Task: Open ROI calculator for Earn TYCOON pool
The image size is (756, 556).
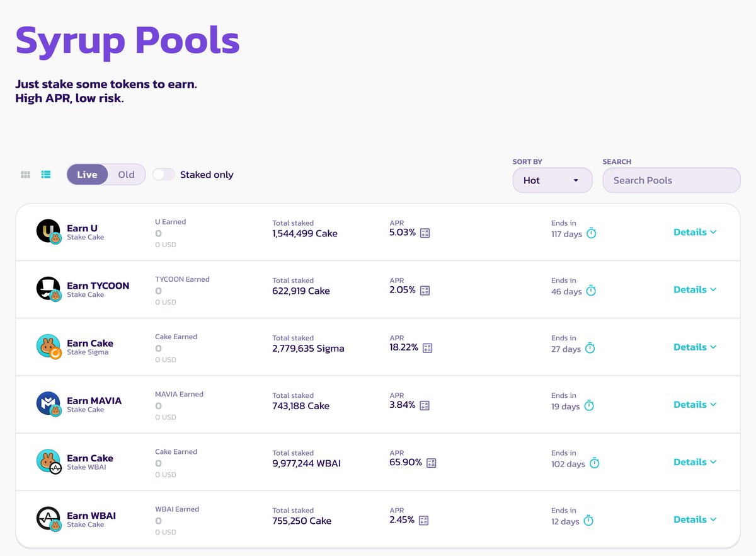Action: coord(425,291)
